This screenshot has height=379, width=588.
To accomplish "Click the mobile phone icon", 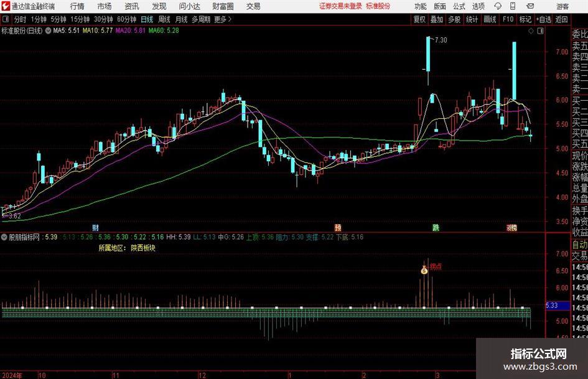I will 513,6.
